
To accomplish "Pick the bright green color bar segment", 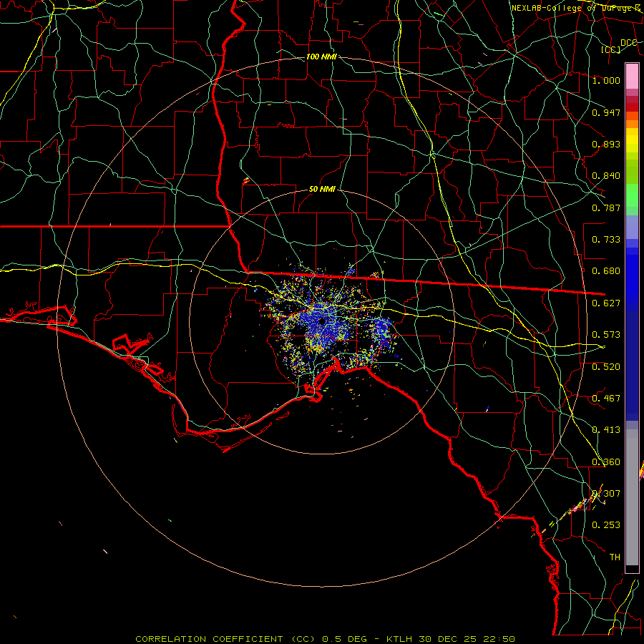I will 632,195.
